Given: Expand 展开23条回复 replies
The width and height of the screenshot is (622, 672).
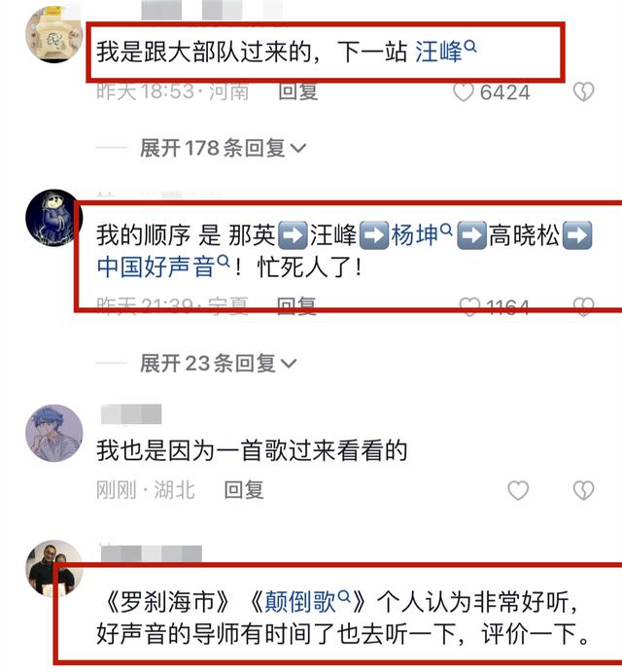Looking at the screenshot, I should pyautogui.click(x=218, y=364).
